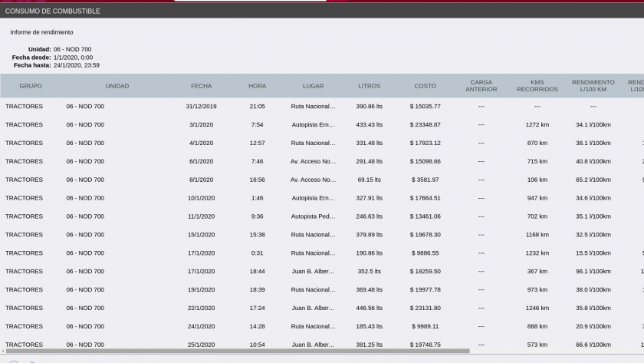Click the GRUPO column header

[x=31, y=86]
